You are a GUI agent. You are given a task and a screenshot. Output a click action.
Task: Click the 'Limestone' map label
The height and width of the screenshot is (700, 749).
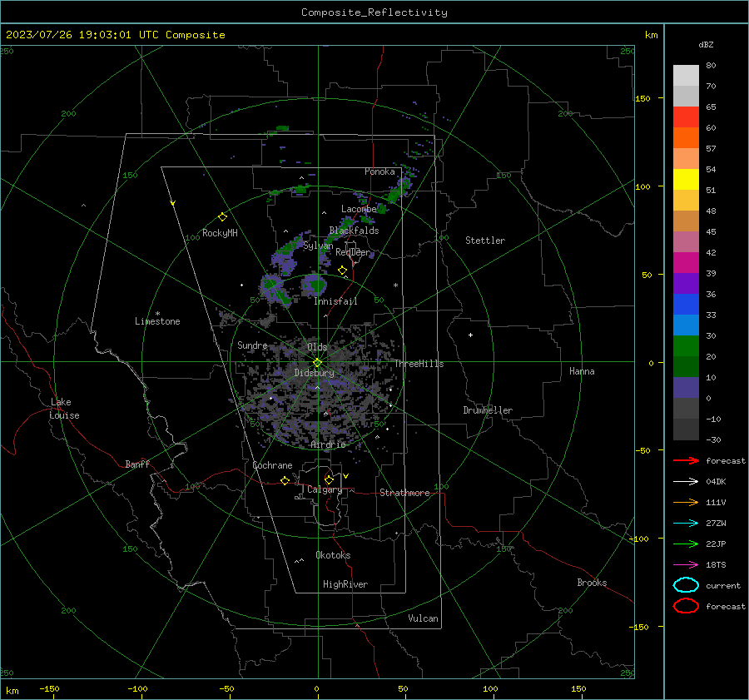point(157,321)
